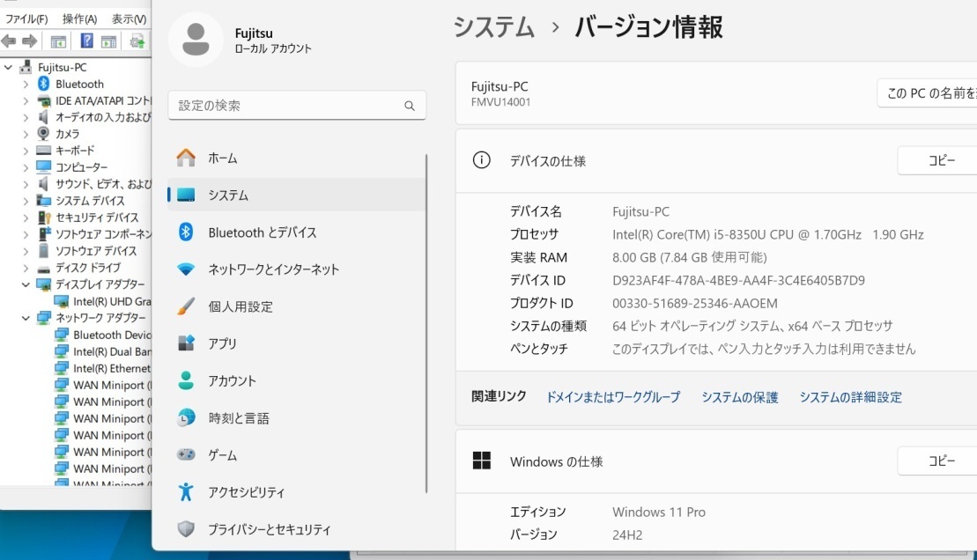The height and width of the screenshot is (560, 977).
Task: Select ホーム in settings navigation
Action: (297, 158)
